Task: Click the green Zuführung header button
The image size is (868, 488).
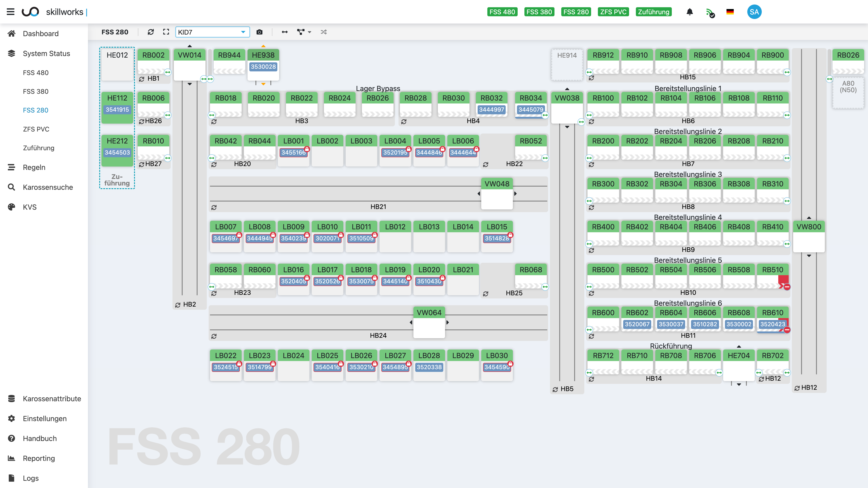Action: (x=653, y=12)
